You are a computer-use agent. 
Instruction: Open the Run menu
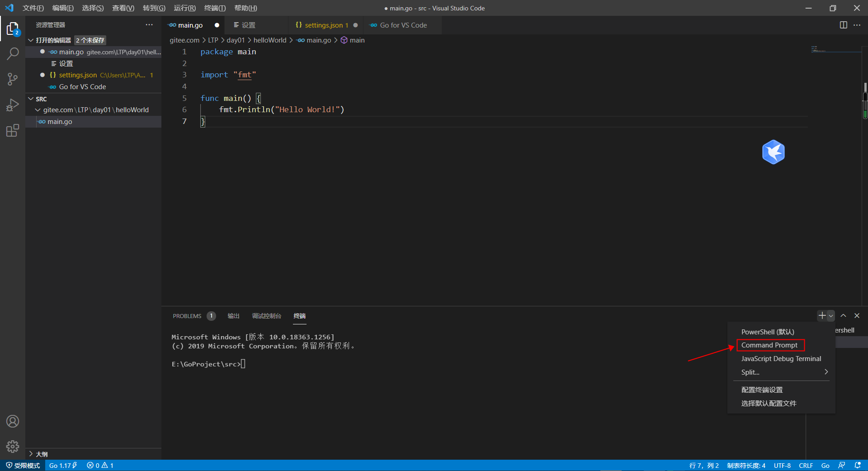coord(184,8)
